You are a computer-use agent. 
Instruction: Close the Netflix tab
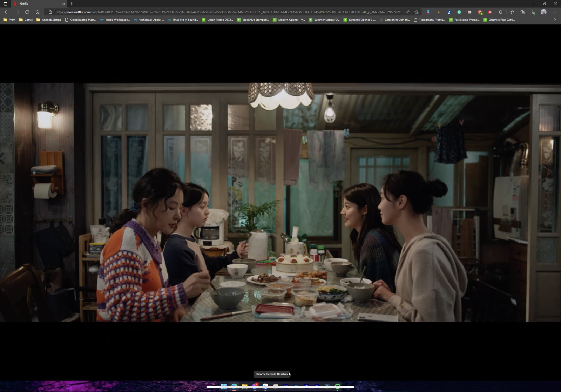(63, 4)
